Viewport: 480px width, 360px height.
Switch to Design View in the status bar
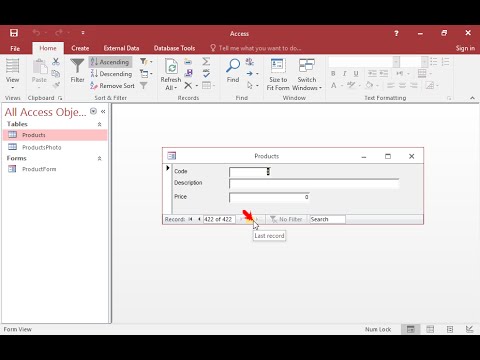[469, 329]
